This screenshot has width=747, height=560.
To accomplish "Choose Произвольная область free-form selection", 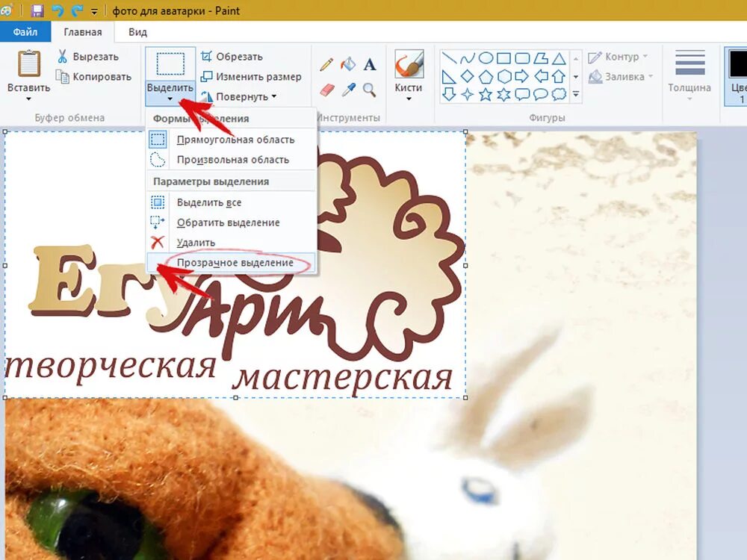I will tap(232, 160).
